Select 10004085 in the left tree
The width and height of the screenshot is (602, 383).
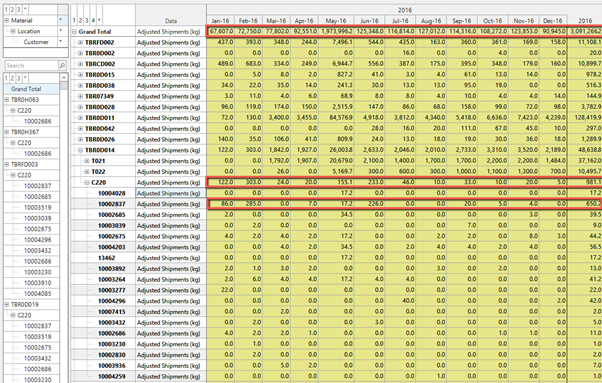37,294
